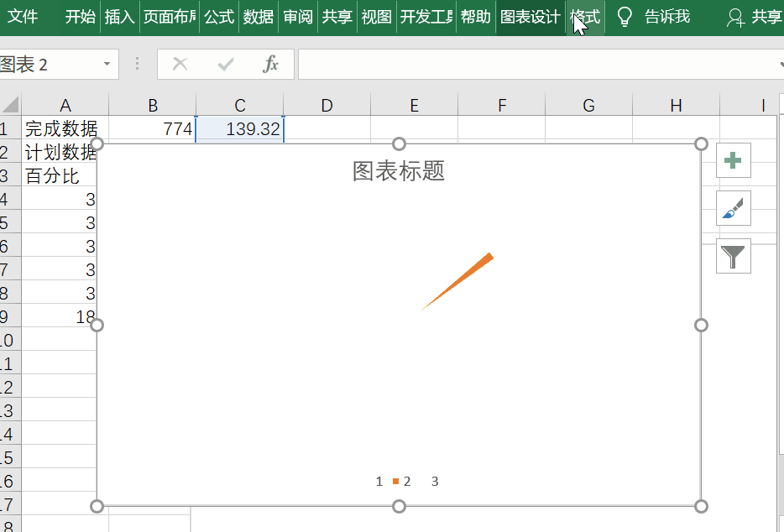The height and width of the screenshot is (532, 784).
Task: Open the 文件 tab
Action: click(x=23, y=17)
